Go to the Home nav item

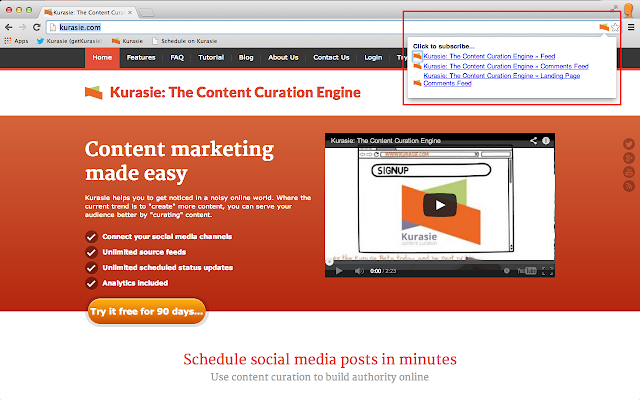pos(102,58)
